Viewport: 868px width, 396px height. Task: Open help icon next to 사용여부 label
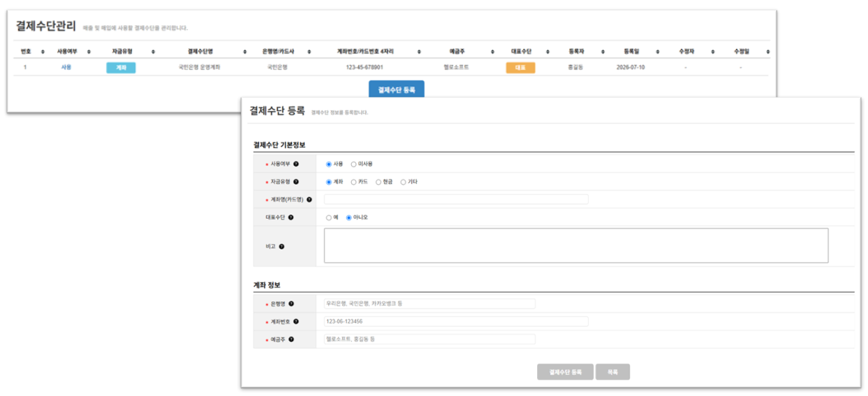[x=296, y=164]
